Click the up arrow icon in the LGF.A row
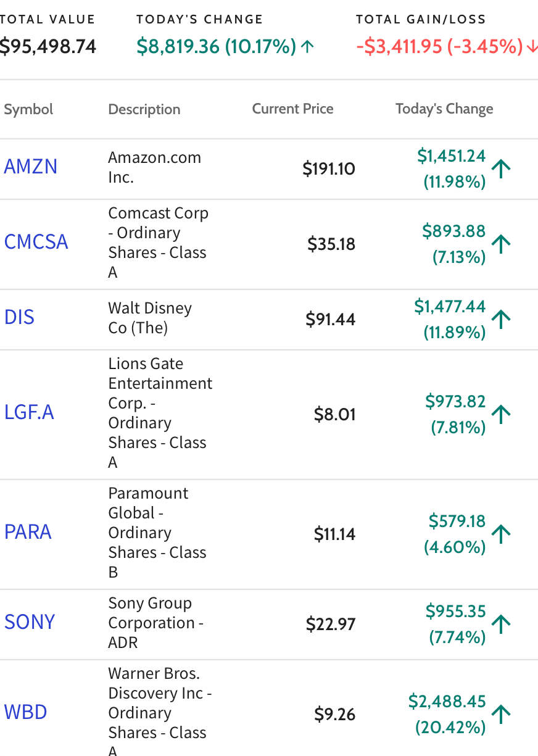 (502, 413)
